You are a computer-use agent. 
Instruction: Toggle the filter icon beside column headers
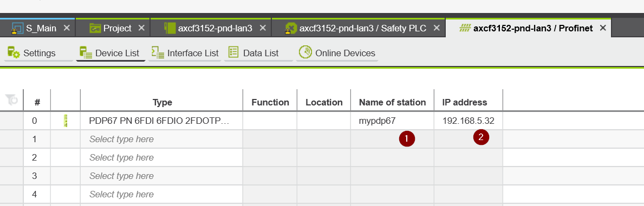[x=11, y=99]
